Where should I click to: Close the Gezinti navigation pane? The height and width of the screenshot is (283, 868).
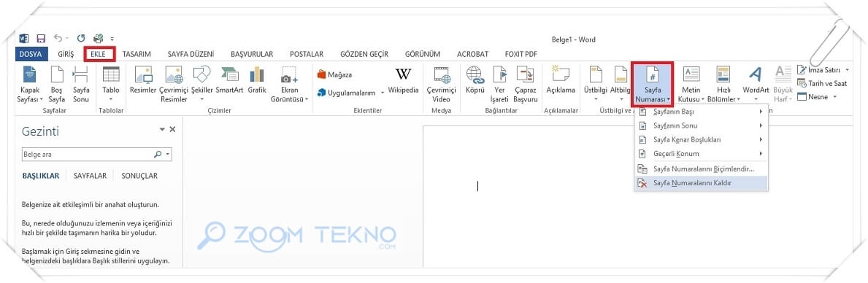click(x=173, y=129)
